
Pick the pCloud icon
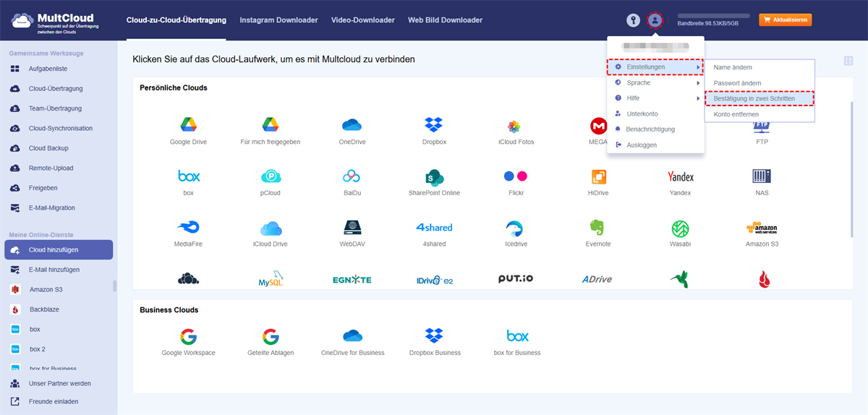point(271,176)
